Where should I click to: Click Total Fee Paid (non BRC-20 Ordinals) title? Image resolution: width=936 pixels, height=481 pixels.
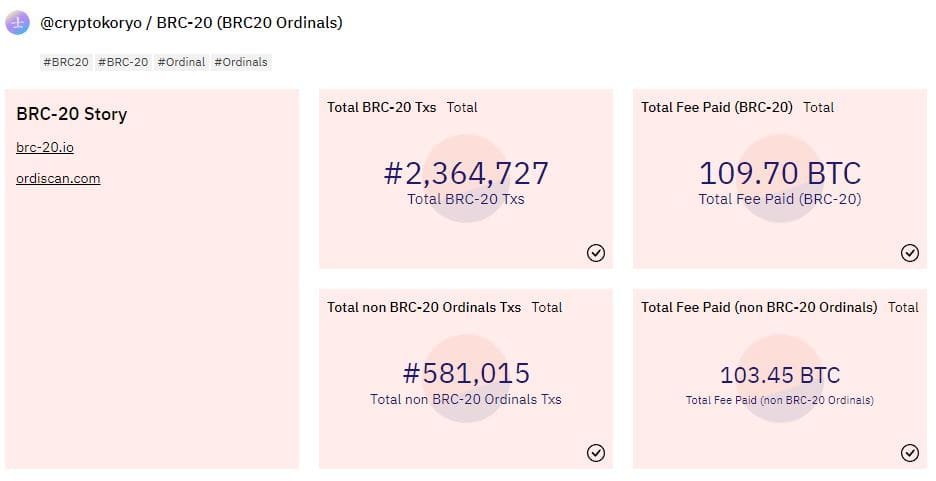coord(759,307)
